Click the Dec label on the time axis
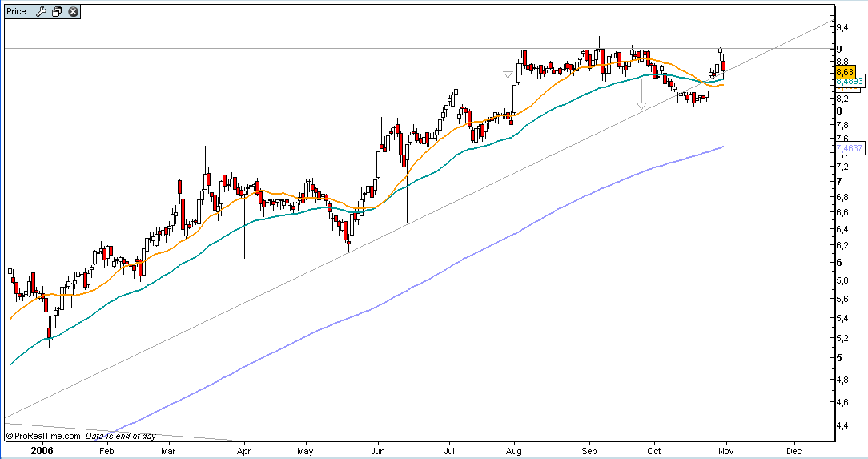The height and width of the screenshot is (459, 868). 794,451
